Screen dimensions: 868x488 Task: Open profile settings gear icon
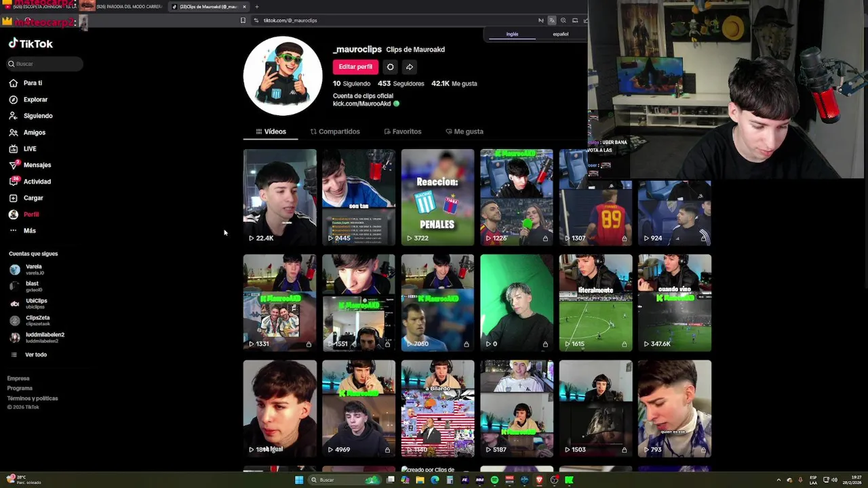point(390,66)
